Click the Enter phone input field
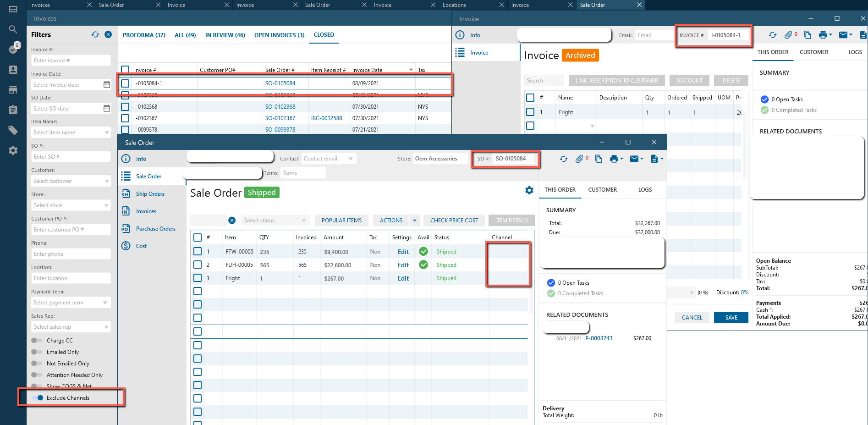 (x=71, y=254)
